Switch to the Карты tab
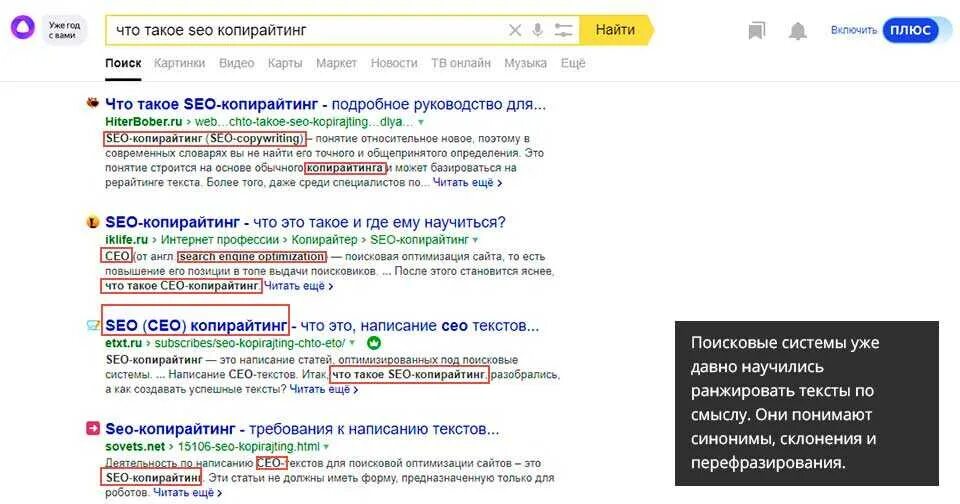 coord(285,63)
